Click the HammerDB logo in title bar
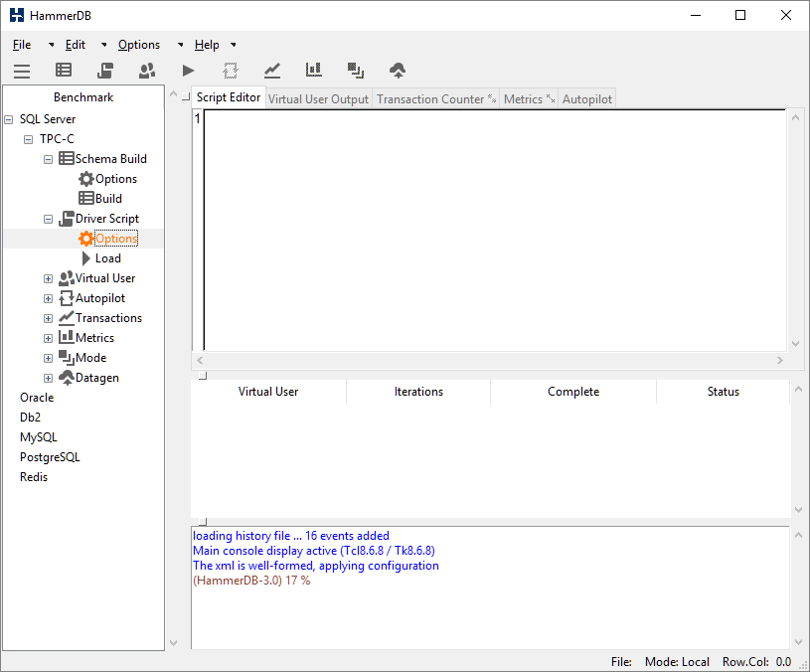810x672 pixels. point(17,15)
